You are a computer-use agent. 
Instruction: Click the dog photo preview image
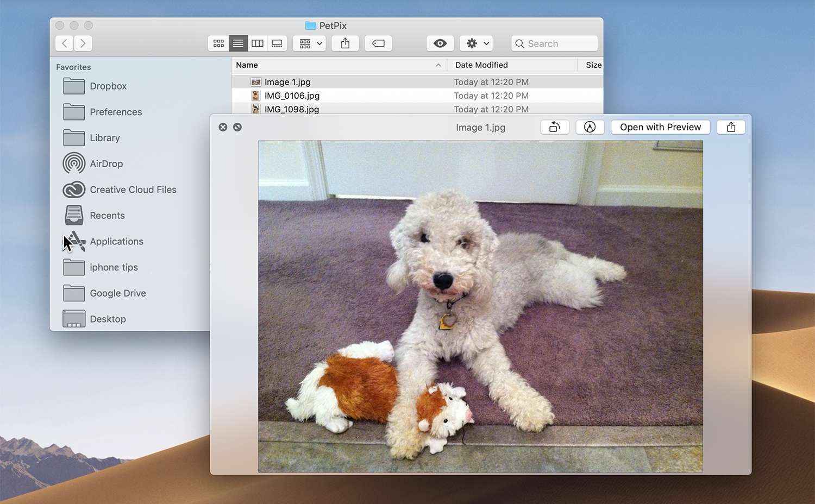click(480, 306)
